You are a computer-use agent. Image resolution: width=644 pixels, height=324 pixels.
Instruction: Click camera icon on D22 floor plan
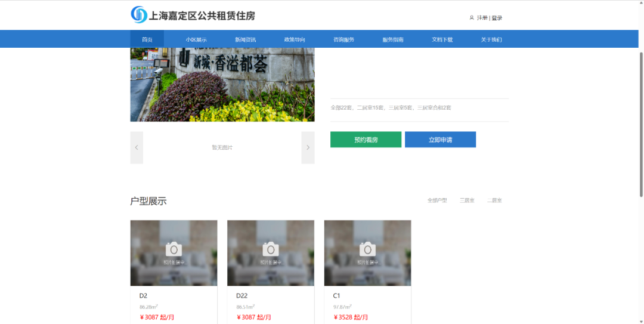coord(271,249)
